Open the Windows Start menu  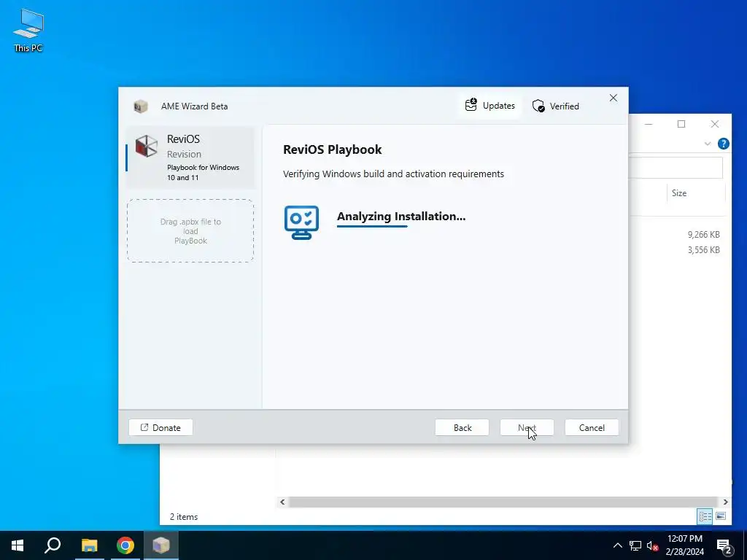18,545
